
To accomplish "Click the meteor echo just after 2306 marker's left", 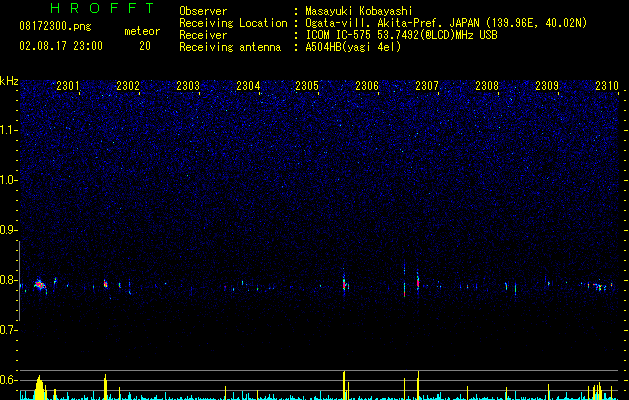I will (344, 284).
